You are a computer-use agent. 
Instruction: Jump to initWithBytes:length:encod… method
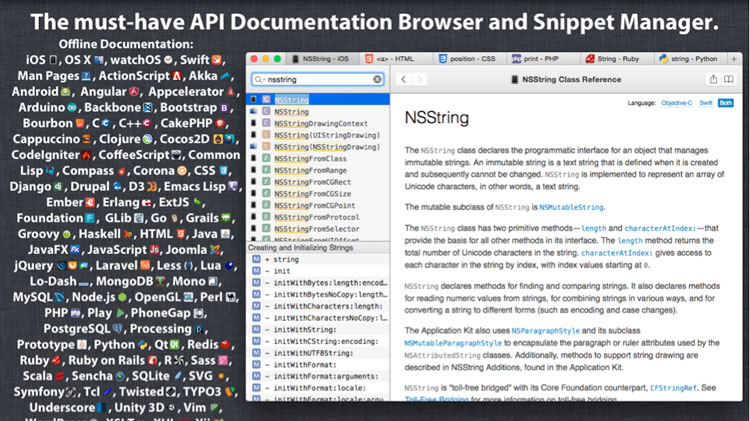[318, 283]
